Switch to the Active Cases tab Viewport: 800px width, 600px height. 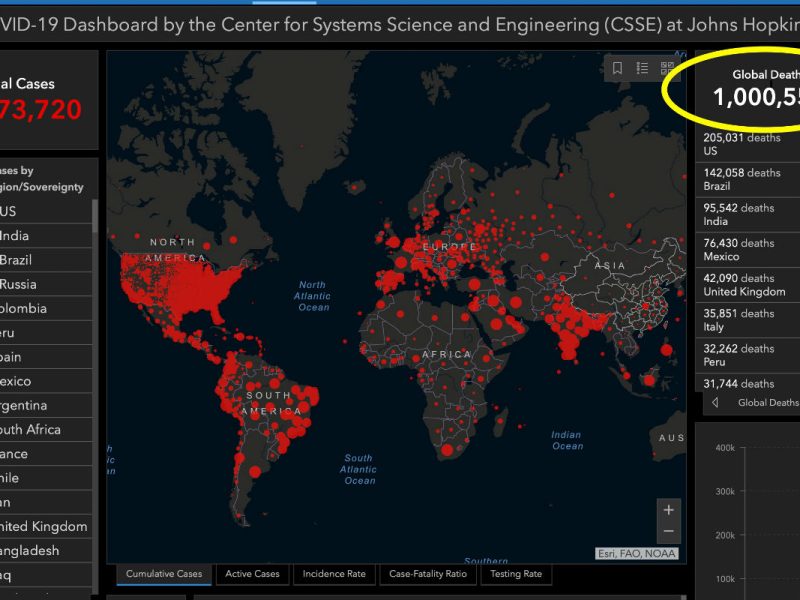pyautogui.click(x=252, y=574)
